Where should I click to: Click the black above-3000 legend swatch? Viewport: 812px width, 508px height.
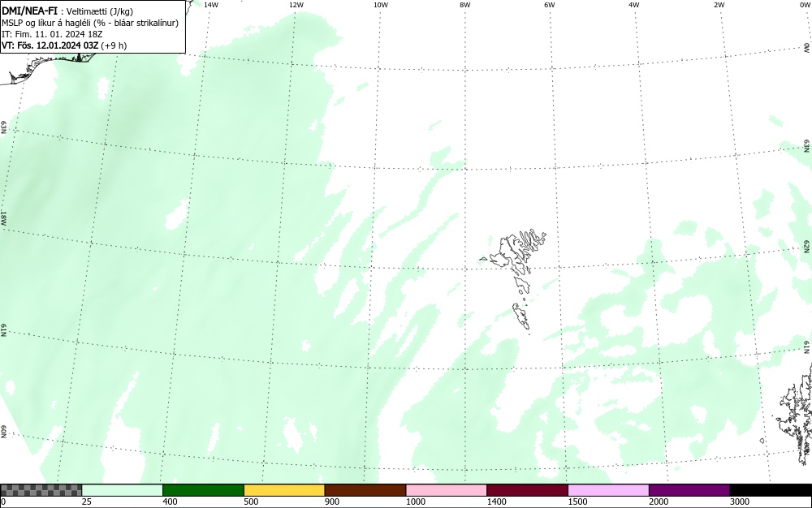tap(771, 490)
